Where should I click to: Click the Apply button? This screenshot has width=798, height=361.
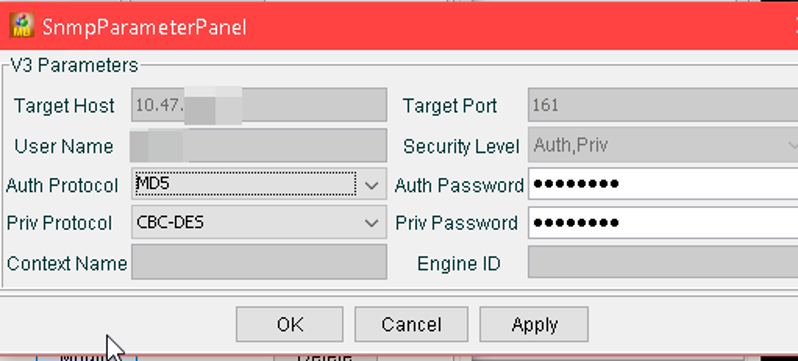(534, 324)
